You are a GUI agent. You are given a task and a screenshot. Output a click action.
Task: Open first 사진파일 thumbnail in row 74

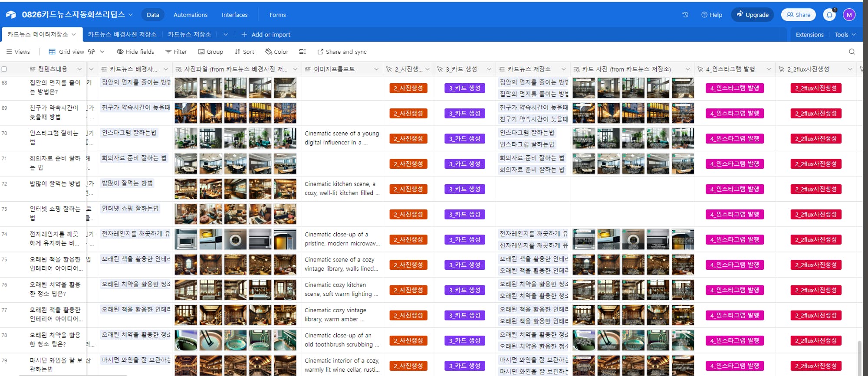coord(186,239)
